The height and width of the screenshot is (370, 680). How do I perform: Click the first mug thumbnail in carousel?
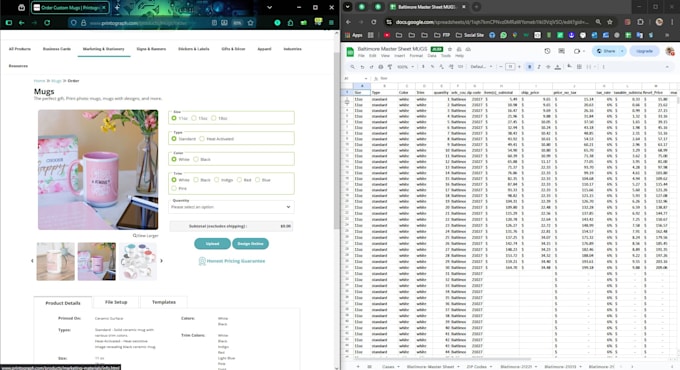[55, 261]
